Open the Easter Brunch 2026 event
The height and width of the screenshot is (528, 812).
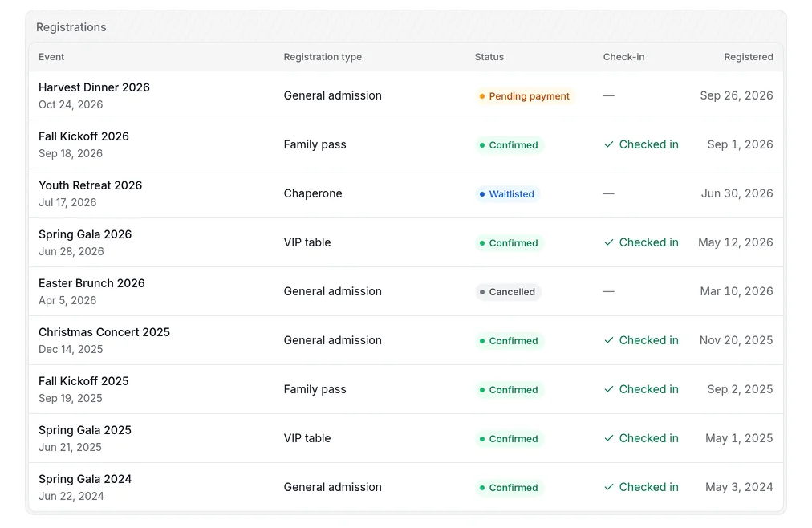pyautogui.click(x=91, y=283)
